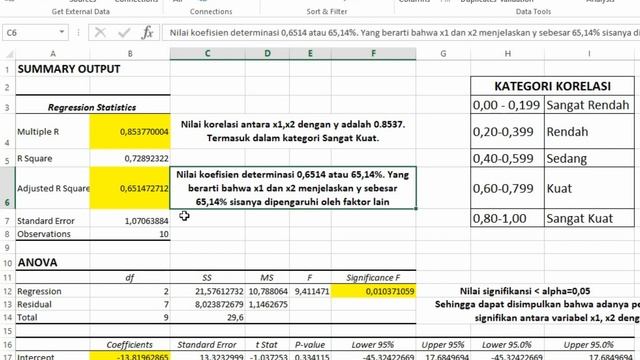Select yellow cell with 0,651472712
640x360 pixels.
coord(130,188)
